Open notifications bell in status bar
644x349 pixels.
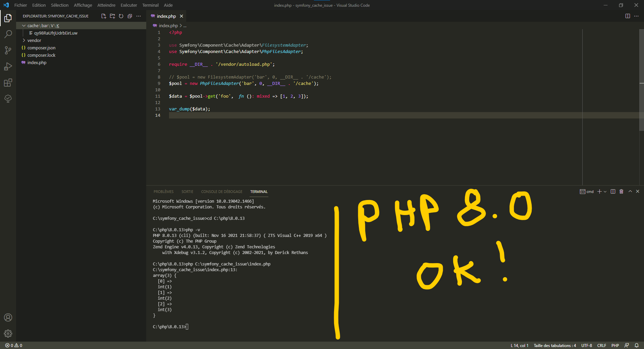click(636, 345)
